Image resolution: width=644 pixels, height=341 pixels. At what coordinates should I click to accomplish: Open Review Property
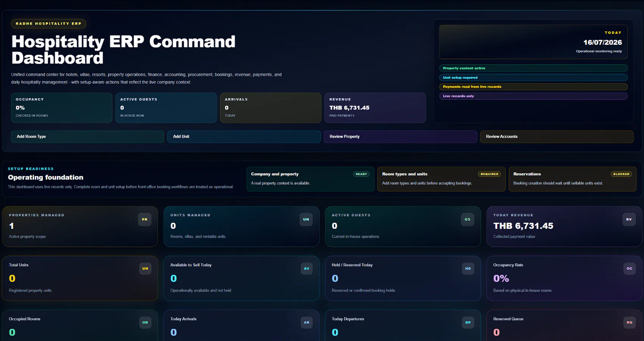click(x=400, y=137)
